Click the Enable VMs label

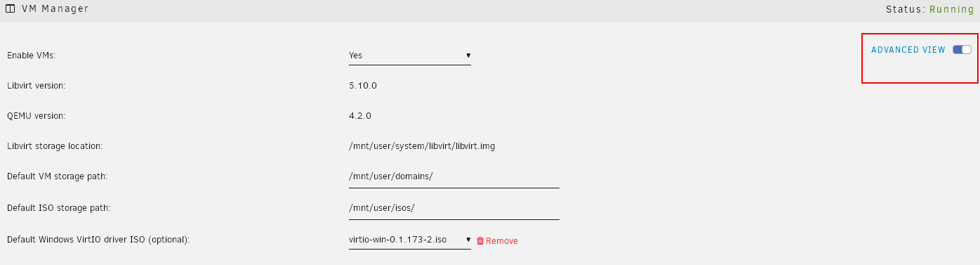pos(31,55)
